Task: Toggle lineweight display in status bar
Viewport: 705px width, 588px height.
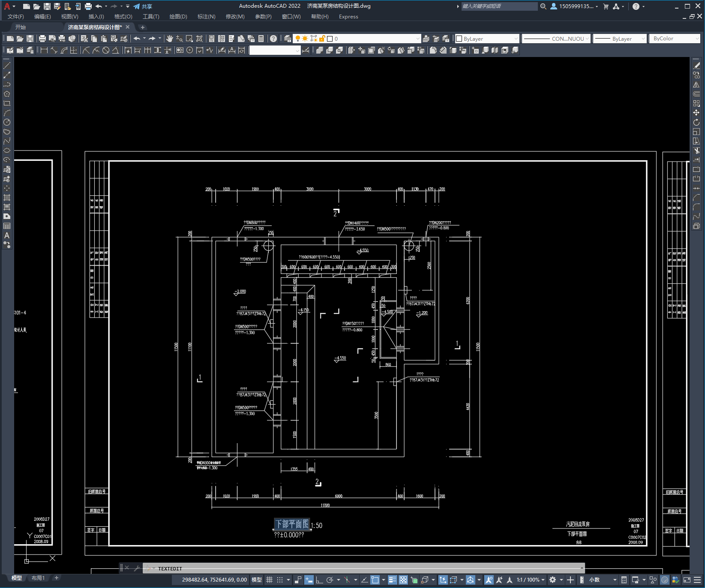Action: [393, 580]
